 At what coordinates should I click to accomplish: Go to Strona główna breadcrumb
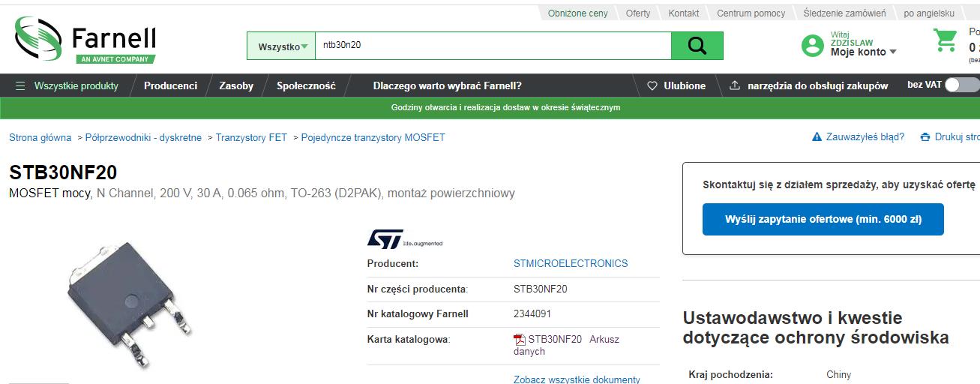40,137
